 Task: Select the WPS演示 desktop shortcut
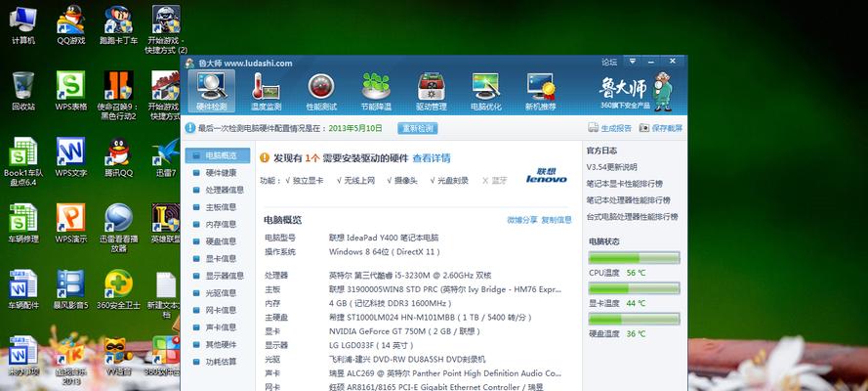click(71, 224)
